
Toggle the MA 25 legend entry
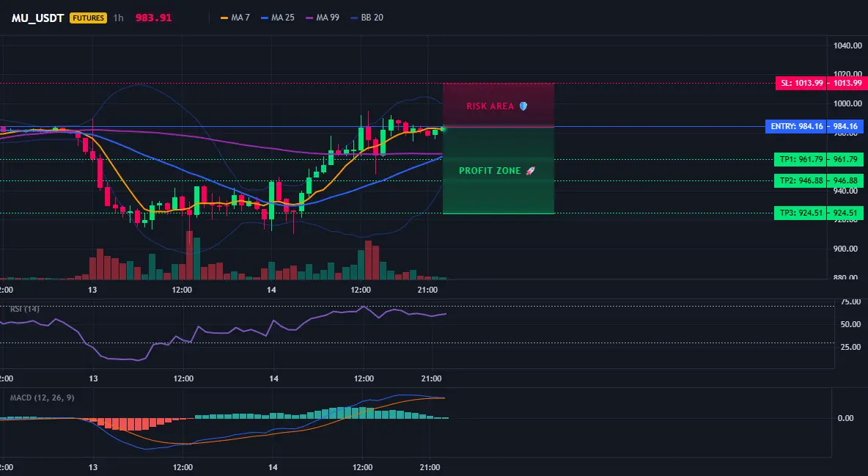tap(278, 18)
